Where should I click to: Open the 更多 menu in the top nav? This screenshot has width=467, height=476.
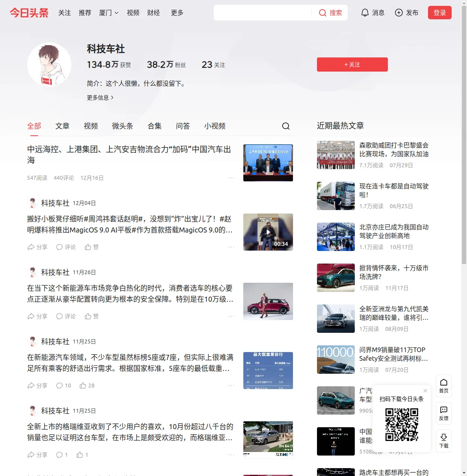point(177,13)
